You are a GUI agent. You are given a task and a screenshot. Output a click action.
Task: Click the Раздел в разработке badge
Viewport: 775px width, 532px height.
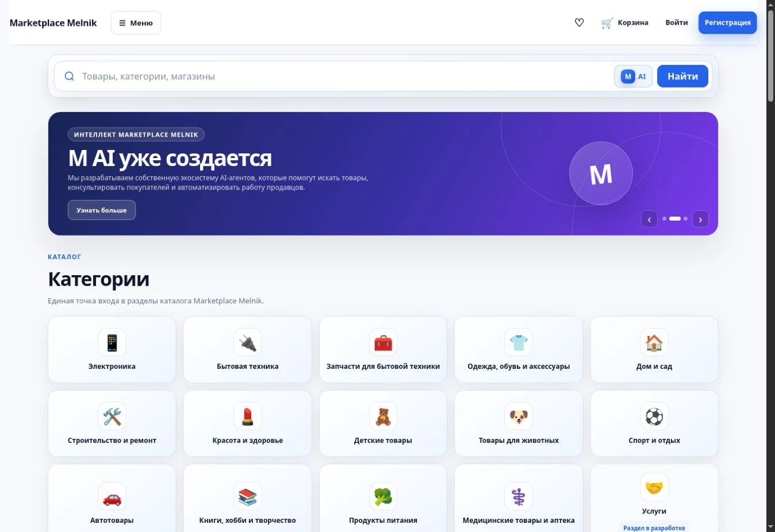click(654, 528)
